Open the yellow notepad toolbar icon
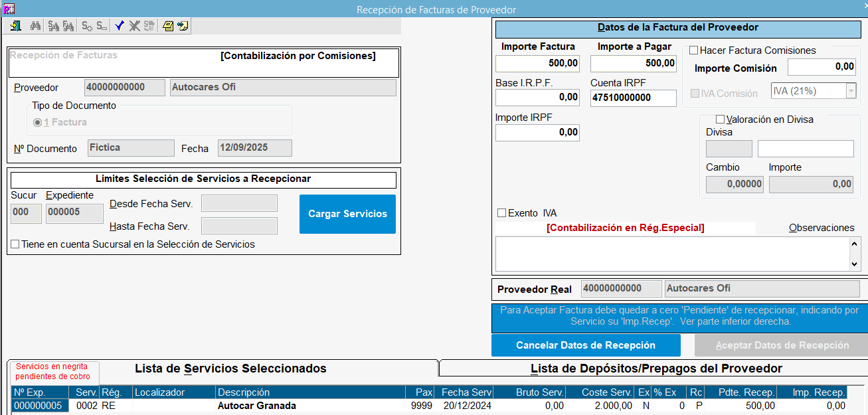Viewport: 868px width, 415px height. coord(168,26)
